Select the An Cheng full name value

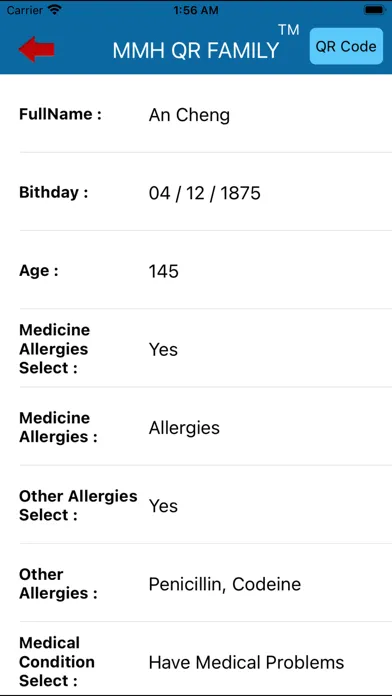click(x=189, y=115)
